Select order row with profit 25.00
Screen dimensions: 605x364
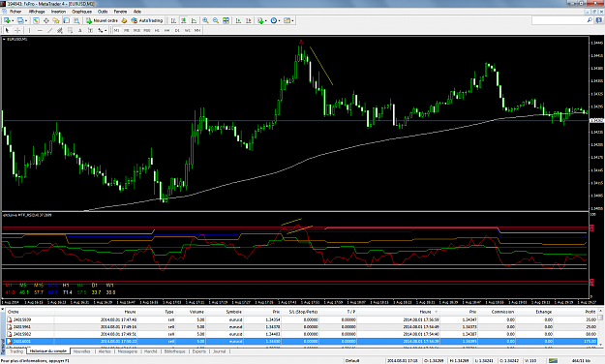point(302,327)
